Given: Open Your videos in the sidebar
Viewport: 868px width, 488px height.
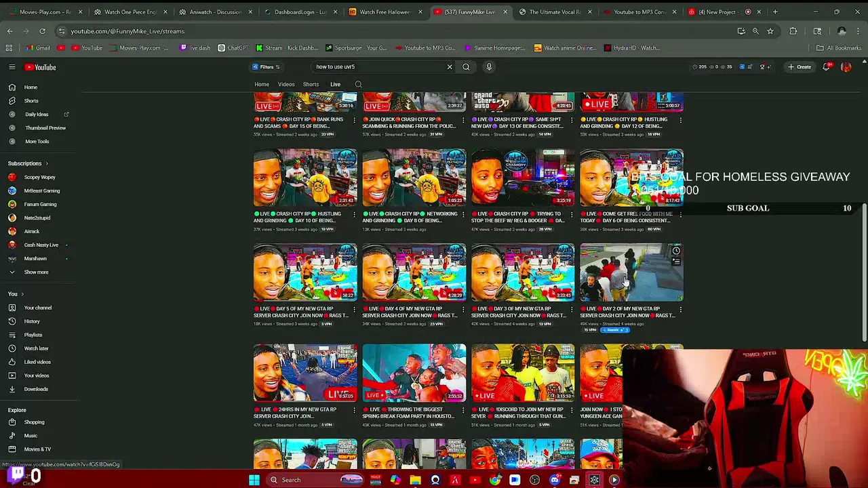Looking at the screenshot, I should (x=36, y=375).
